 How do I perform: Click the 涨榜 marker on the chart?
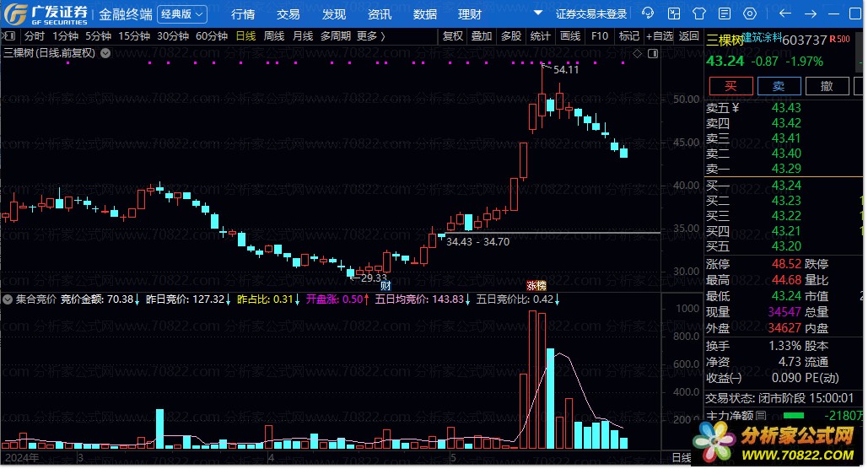coord(536,286)
